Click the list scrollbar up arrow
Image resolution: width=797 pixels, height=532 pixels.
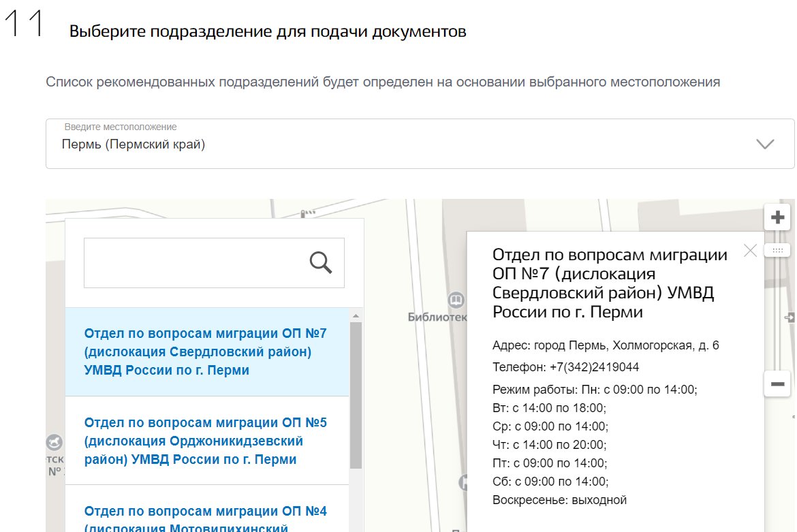[356, 316]
